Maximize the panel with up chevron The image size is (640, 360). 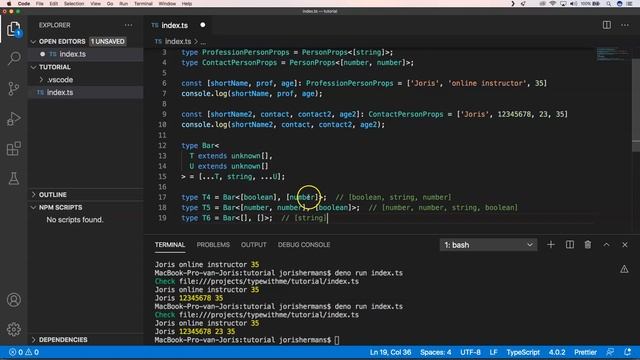click(x=606, y=244)
